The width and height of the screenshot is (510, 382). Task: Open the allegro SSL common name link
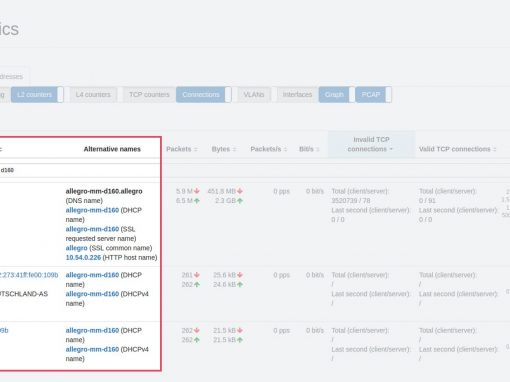click(76, 248)
